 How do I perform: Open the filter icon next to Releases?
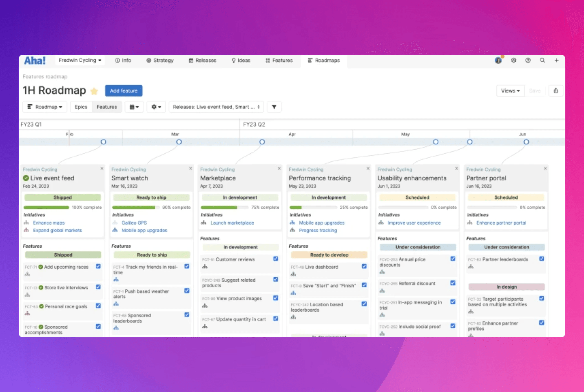tap(274, 107)
